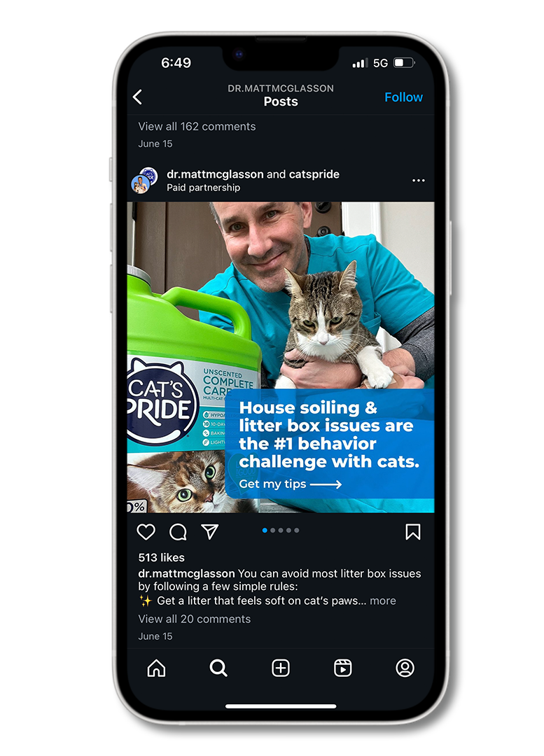Save the post with the bookmark icon

click(413, 532)
